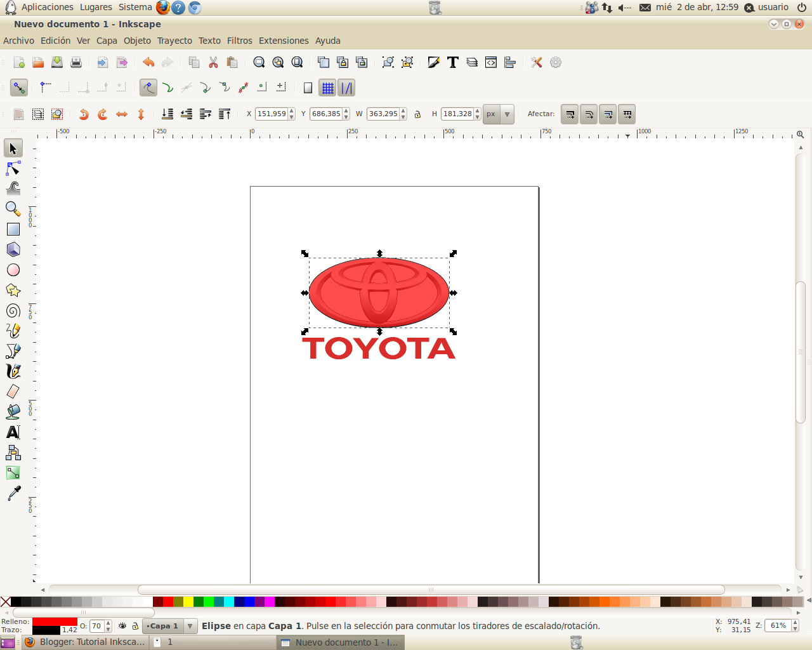The height and width of the screenshot is (650, 812).
Task: Click the W width stepper arrows
Action: (x=403, y=114)
